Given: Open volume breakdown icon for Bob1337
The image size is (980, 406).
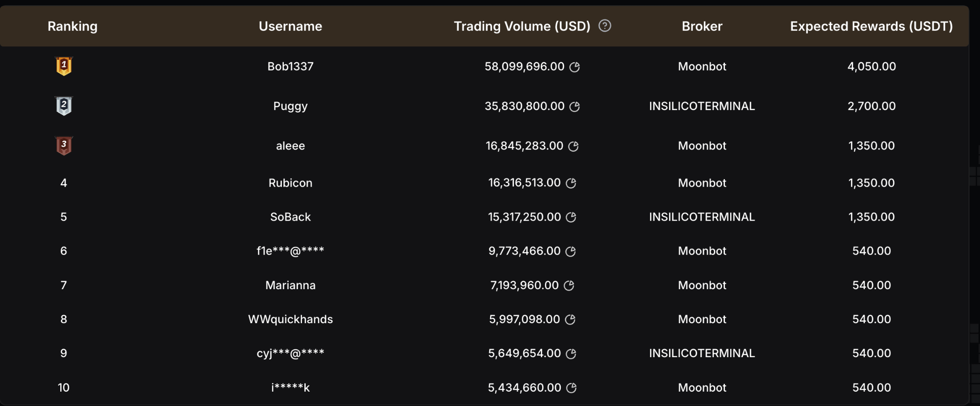Looking at the screenshot, I should pyautogui.click(x=575, y=67).
